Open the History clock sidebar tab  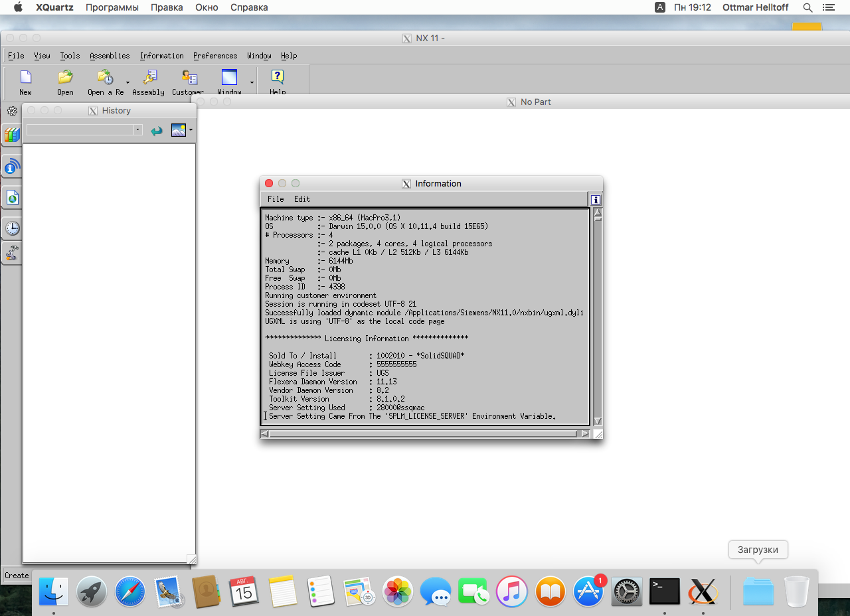click(11, 228)
